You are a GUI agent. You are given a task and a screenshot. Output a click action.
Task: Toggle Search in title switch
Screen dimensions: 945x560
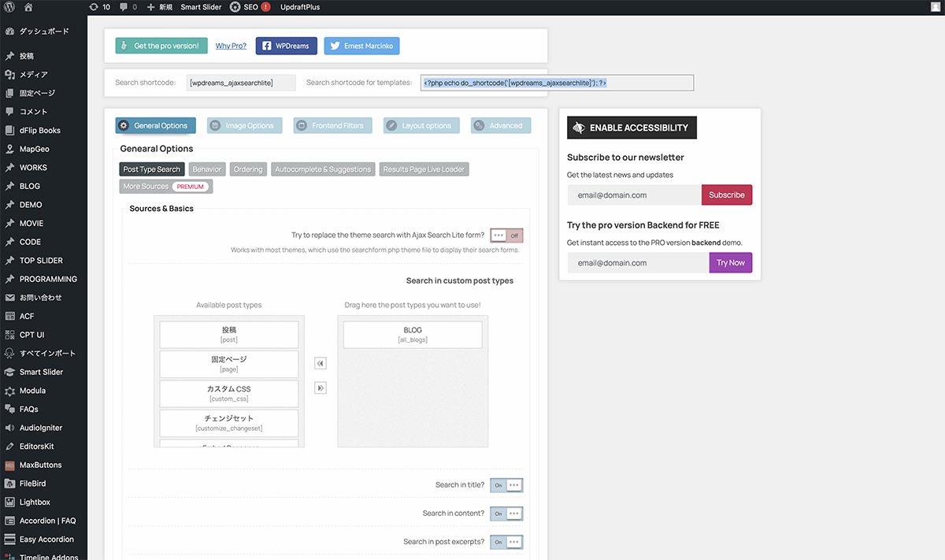click(x=506, y=486)
